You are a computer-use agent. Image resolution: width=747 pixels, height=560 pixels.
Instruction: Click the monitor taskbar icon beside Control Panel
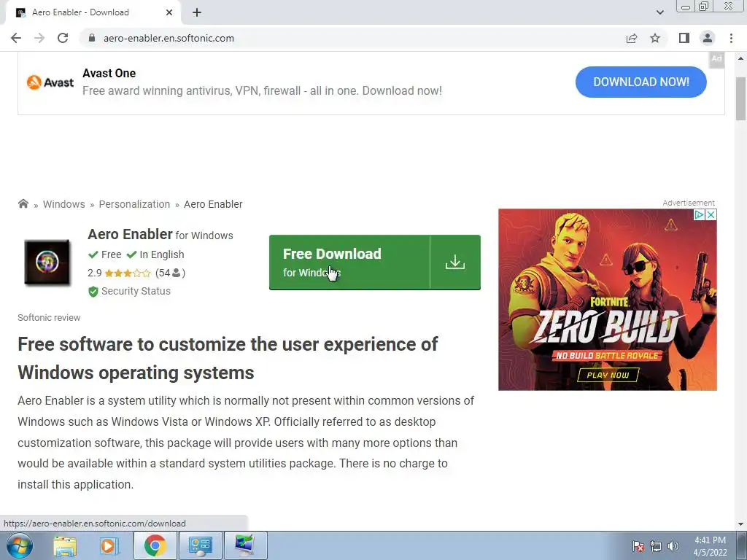click(x=245, y=545)
